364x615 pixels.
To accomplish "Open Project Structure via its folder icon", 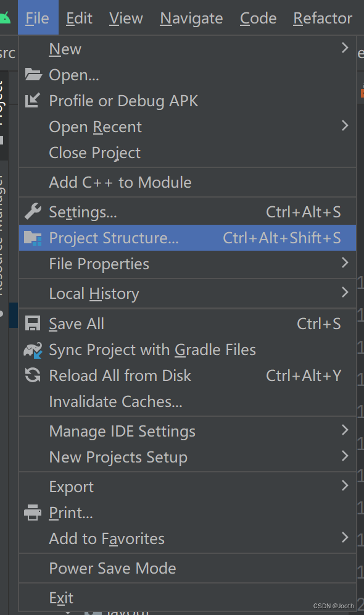I will pyautogui.click(x=32, y=237).
